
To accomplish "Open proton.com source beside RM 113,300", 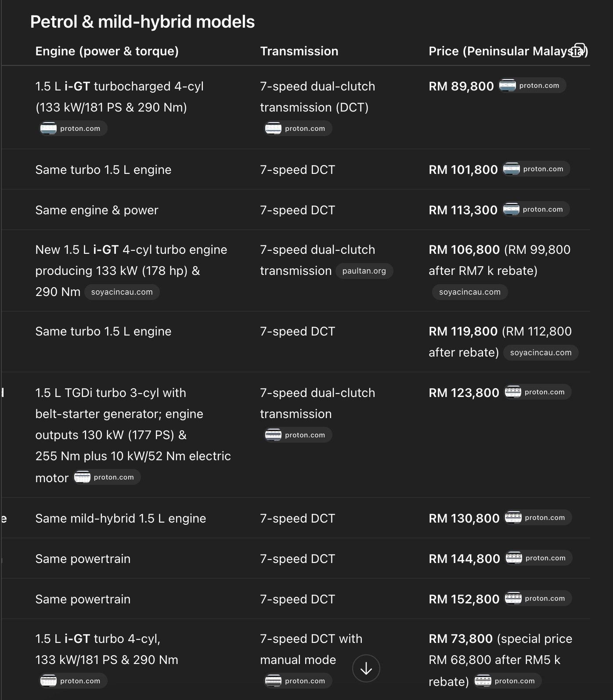I will [536, 209].
